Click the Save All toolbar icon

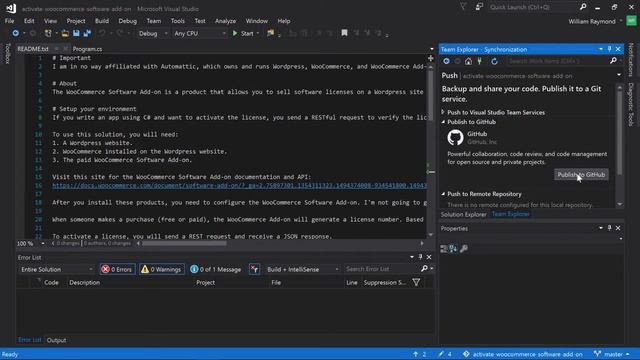[x=87, y=33]
